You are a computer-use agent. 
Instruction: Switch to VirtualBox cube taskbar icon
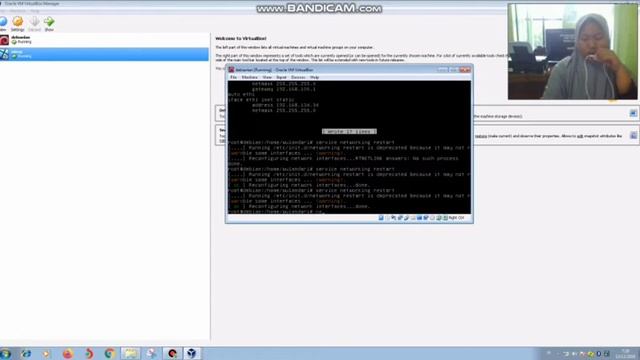pyautogui.click(x=191, y=353)
